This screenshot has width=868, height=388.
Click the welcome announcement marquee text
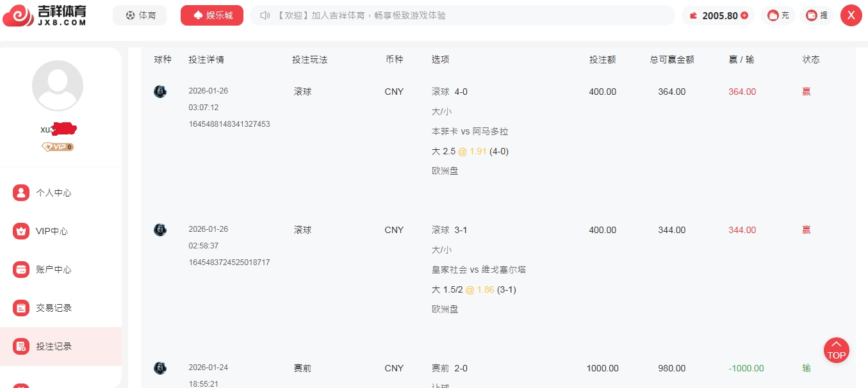coord(362,15)
